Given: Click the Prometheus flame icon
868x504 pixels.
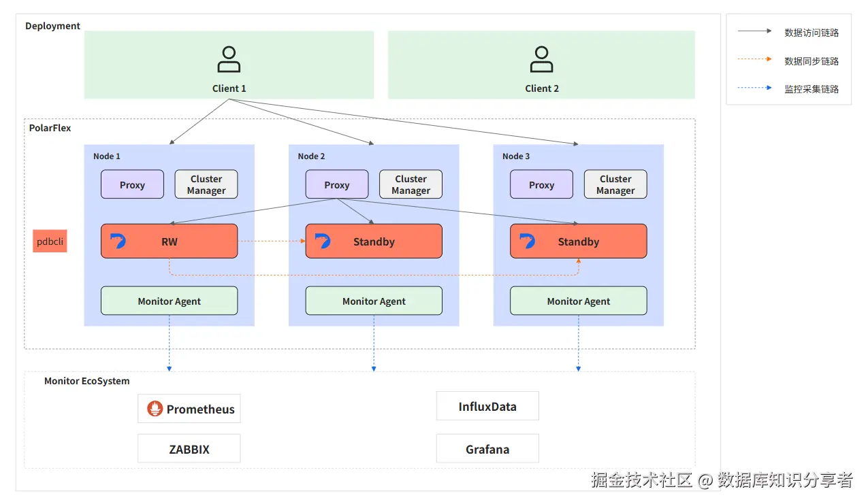Looking at the screenshot, I should click(x=155, y=409).
